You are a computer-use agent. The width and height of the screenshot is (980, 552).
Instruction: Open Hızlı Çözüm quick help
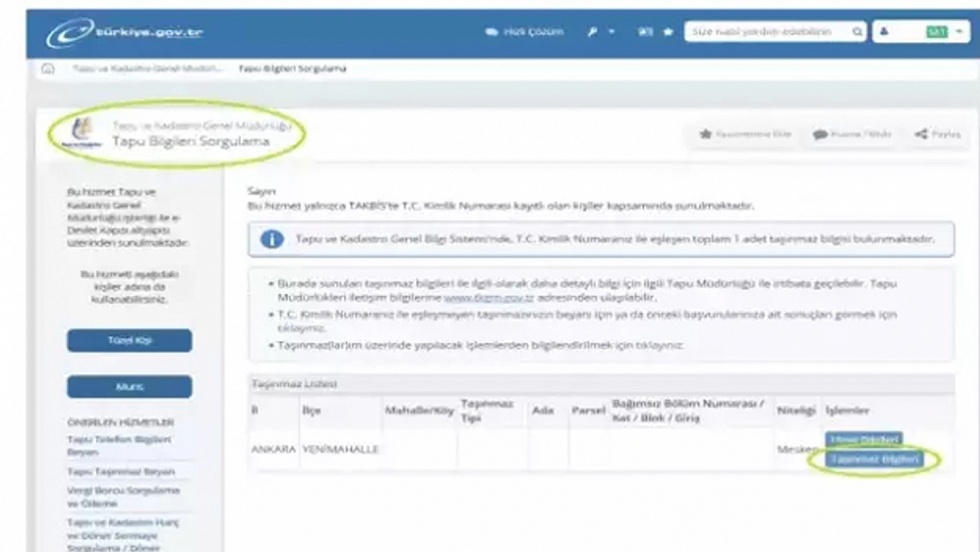tap(524, 32)
